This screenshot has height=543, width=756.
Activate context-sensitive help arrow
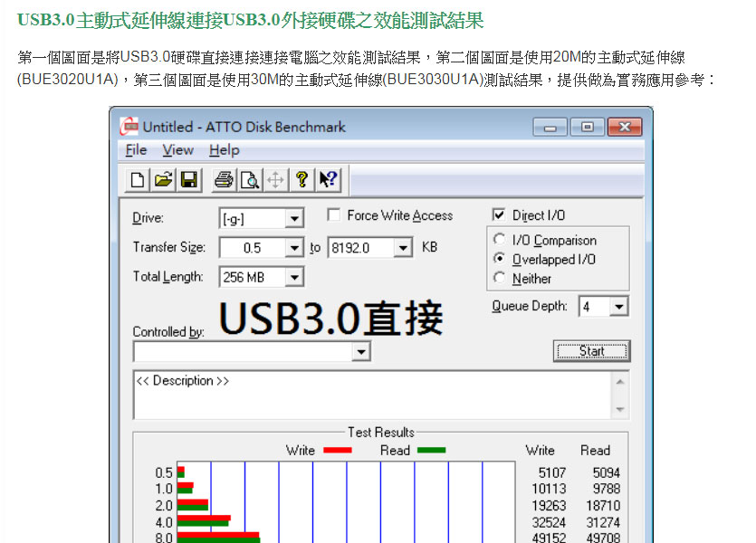(328, 179)
